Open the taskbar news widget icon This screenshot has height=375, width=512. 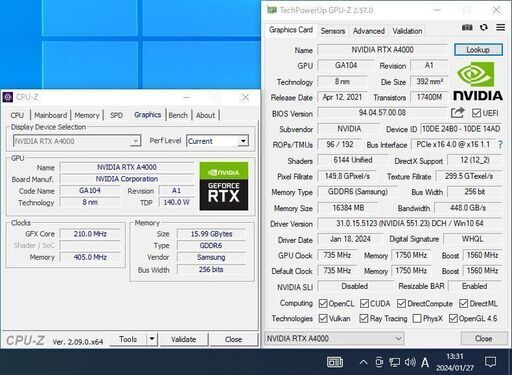[x=335, y=362]
